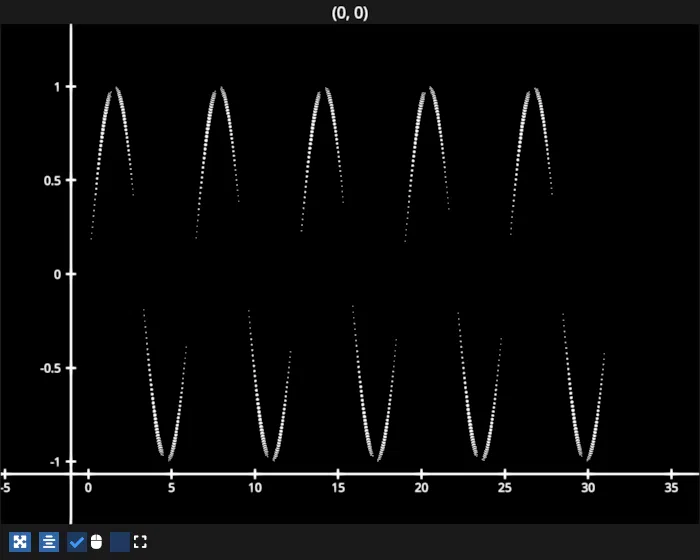
Task: Click the x-axis tick label 20
Action: pyautogui.click(x=421, y=488)
